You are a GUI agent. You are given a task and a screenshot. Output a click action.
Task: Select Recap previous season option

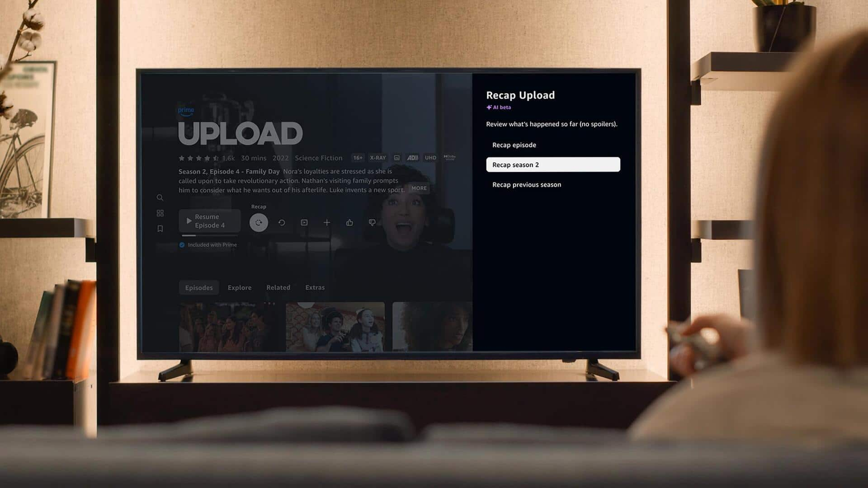tap(526, 184)
